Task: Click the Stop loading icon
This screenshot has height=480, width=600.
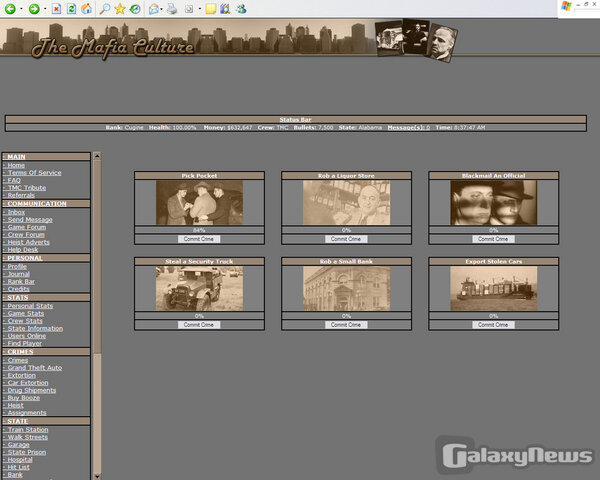Action: coord(56,9)
